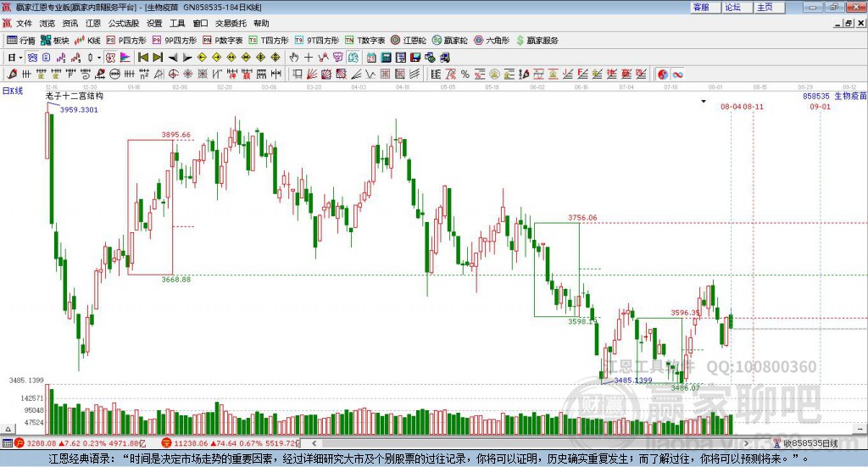This screenshot has width=868, height=467.
Task: Click the n-squared grid tool icon
Action: pyautogui.click(x=144, y=74)
